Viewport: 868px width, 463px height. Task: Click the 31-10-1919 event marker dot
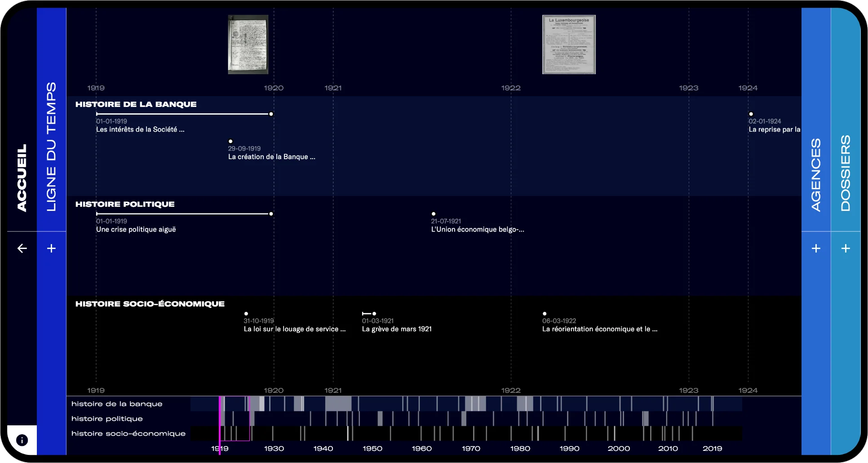point(246,314)
